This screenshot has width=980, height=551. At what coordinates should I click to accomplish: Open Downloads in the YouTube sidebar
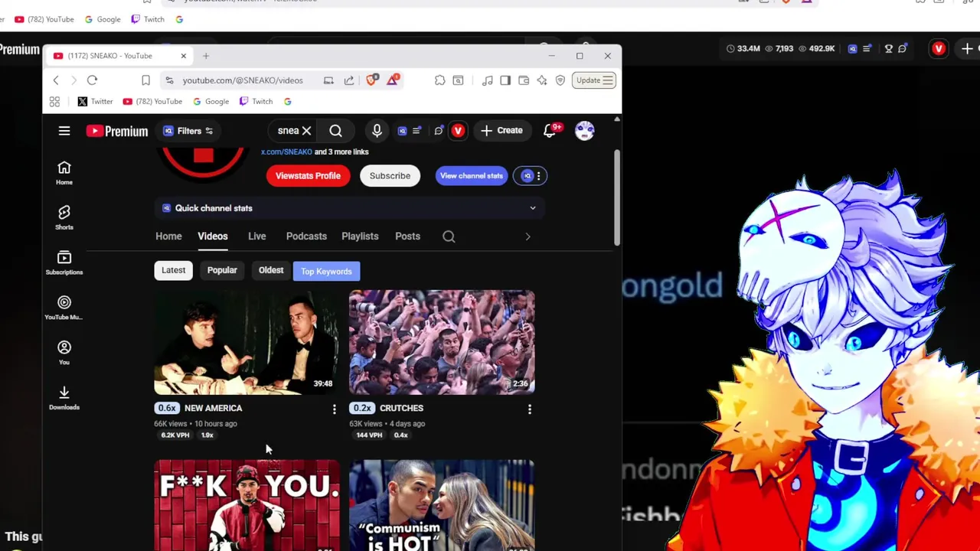(64, 397)
